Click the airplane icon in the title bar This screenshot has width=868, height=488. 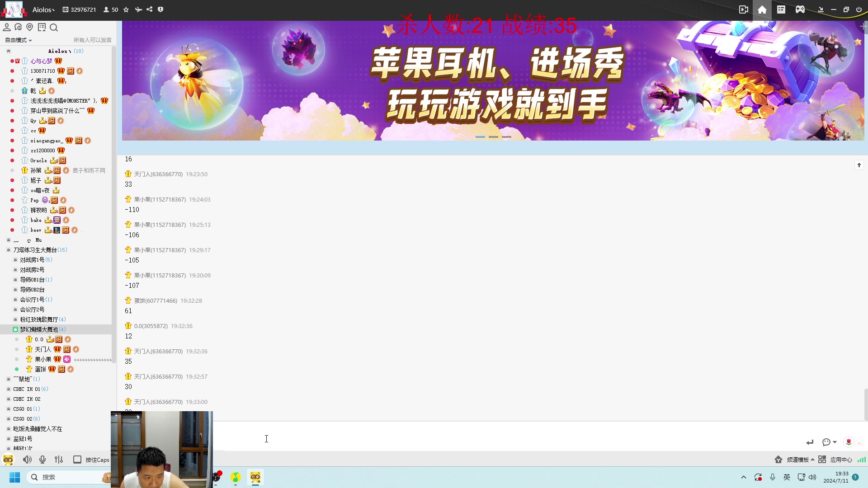pos(138,9)
